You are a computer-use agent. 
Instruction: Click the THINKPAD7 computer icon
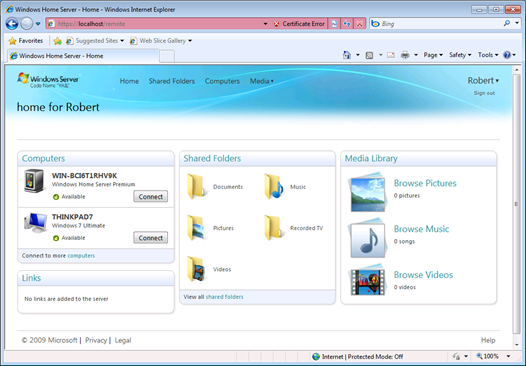(35, 222)
